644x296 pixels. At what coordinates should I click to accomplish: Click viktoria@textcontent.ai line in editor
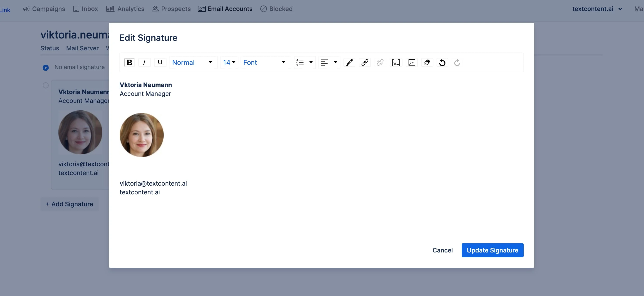coord(153,183)
